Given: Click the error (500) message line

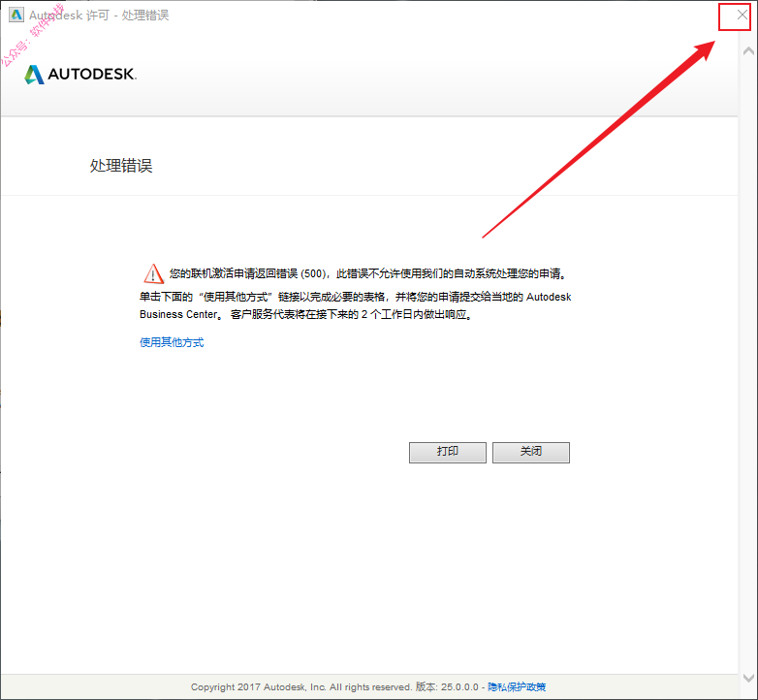Looking at the screenshot, I should [x=367, y=273].
